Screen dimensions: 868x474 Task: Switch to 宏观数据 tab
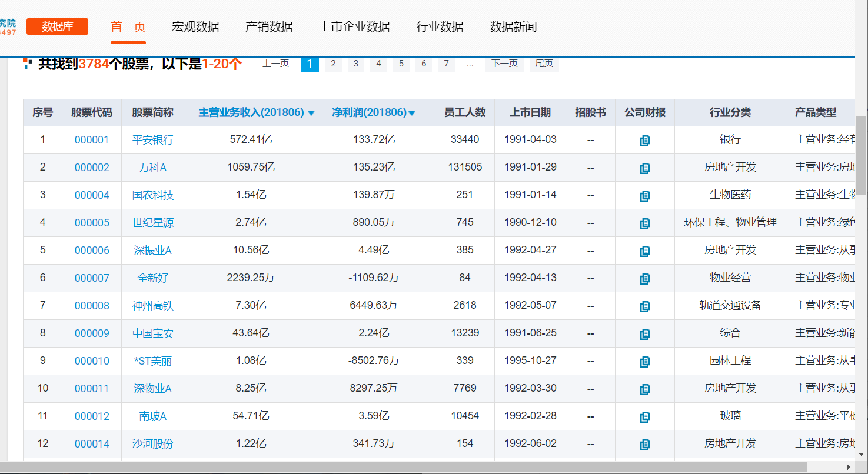(195, 26)
